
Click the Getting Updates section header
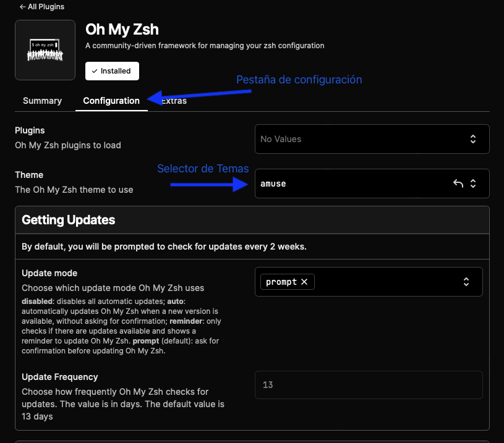pos(252,220)
